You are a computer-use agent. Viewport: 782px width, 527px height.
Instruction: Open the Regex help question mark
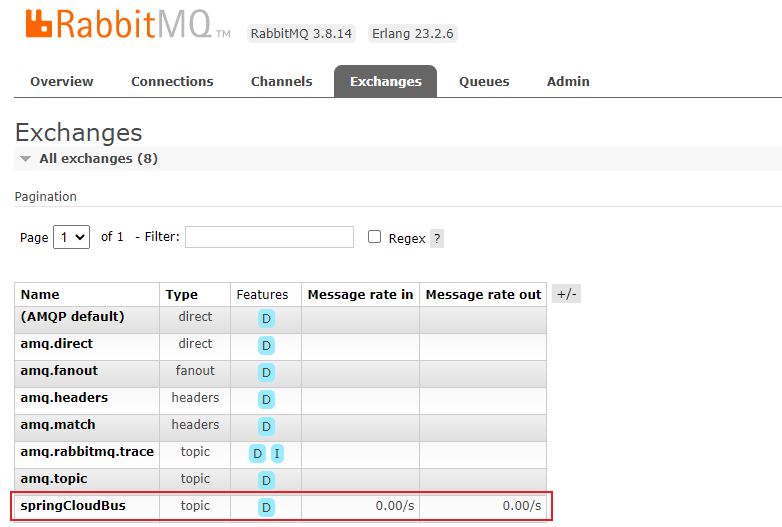pyautogui.click(x=437, y=238)
